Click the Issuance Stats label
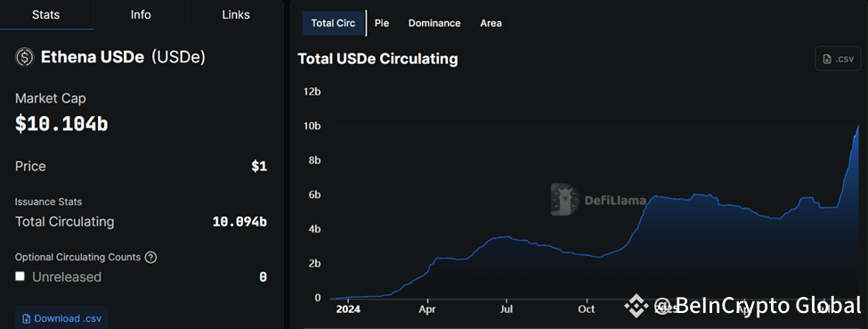Image resolution: width=868 pixels, height=329 pixels. 49,202
